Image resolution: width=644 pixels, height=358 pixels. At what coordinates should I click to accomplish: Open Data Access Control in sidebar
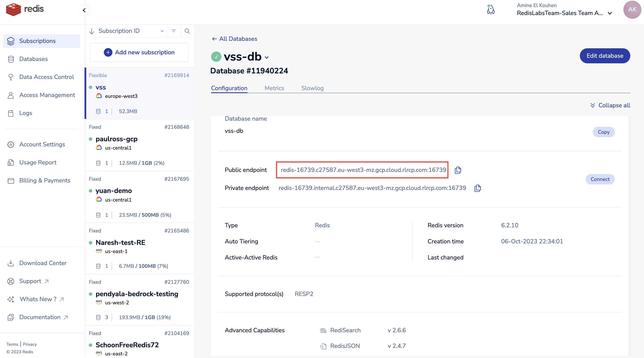tap(47, 77)
